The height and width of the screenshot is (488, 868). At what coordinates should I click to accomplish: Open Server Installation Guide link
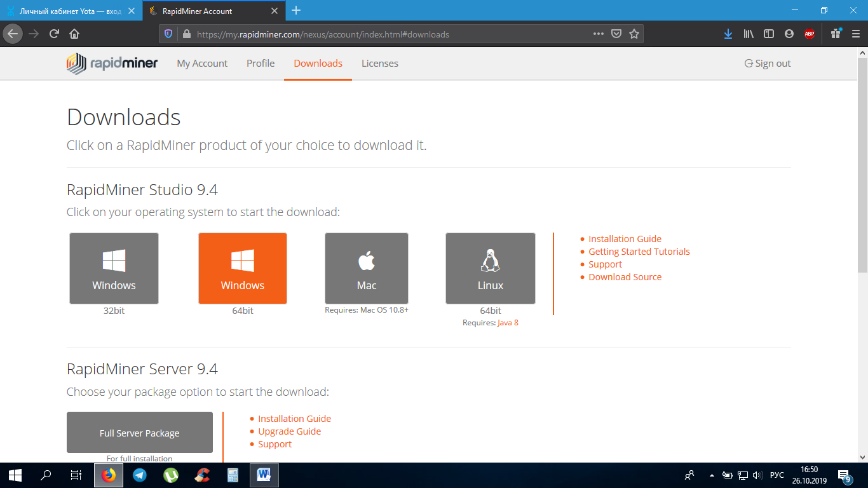tap(294, 419)
